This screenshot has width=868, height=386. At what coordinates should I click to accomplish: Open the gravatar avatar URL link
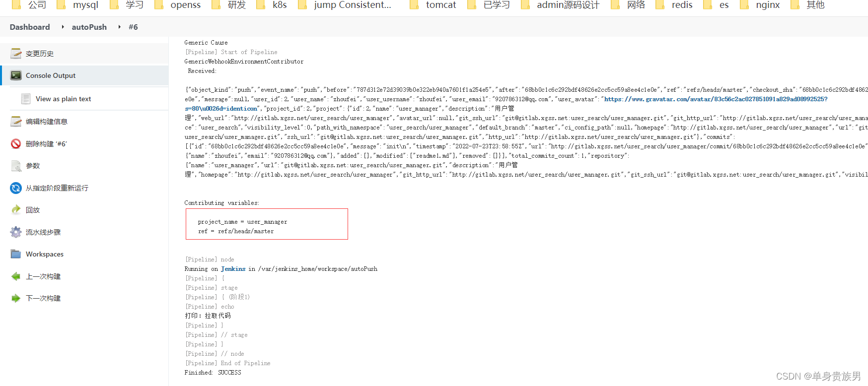715,99
